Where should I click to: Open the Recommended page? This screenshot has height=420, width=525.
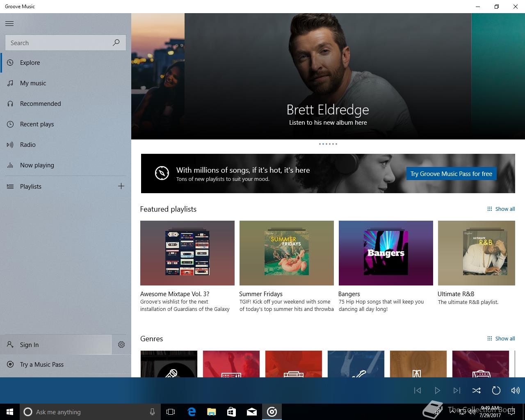pyautogui.click(x=66, y=104)
